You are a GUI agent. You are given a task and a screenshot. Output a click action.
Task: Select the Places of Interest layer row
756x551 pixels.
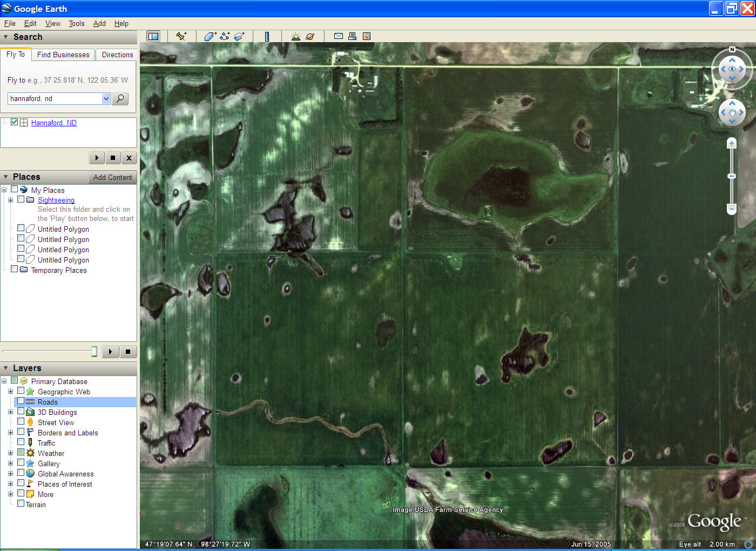tap(65, 484)
